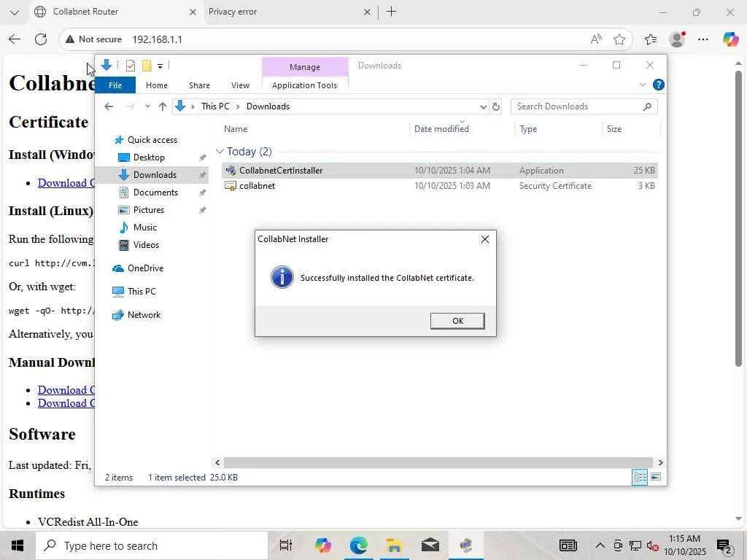Close the Collabnet Router browser tab
The height and width of the screenshot is (560, 747).
click(x=193, y=12)
